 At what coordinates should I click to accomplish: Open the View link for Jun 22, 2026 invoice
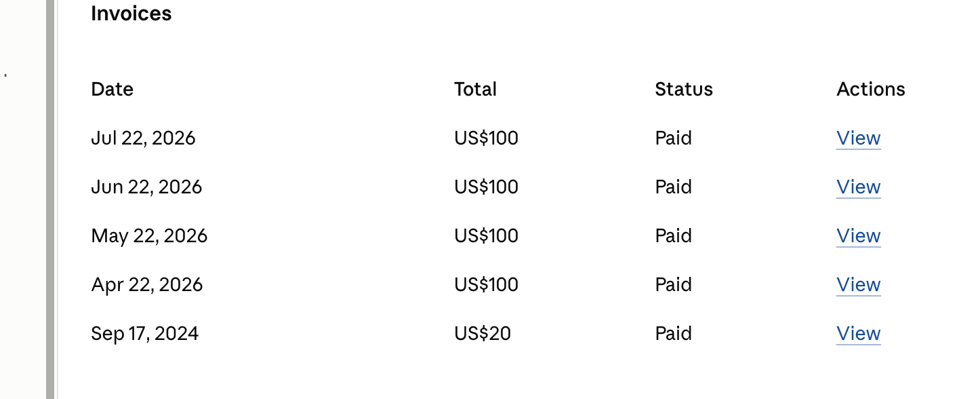859,187
